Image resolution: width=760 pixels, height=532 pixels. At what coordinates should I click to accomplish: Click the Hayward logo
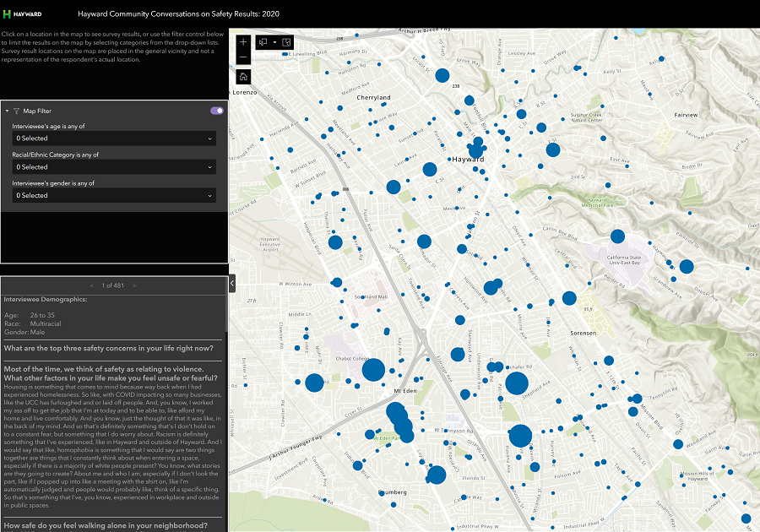[23, 14]
